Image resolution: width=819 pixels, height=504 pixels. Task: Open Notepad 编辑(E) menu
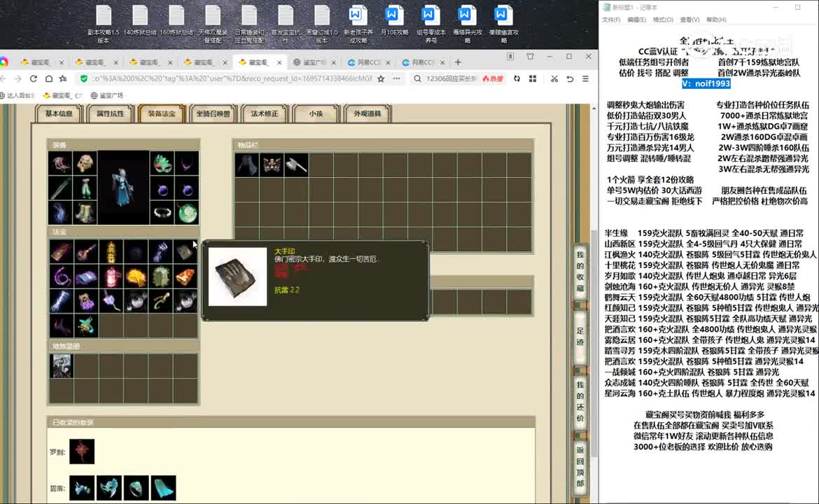(636, 20)
